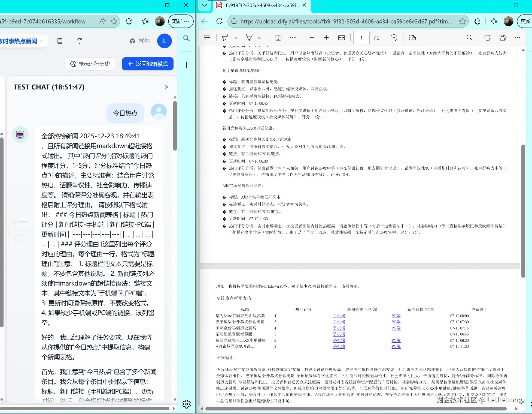Click 返回编辑模式 button
The image size is (532, 414).
pos(148,64)
